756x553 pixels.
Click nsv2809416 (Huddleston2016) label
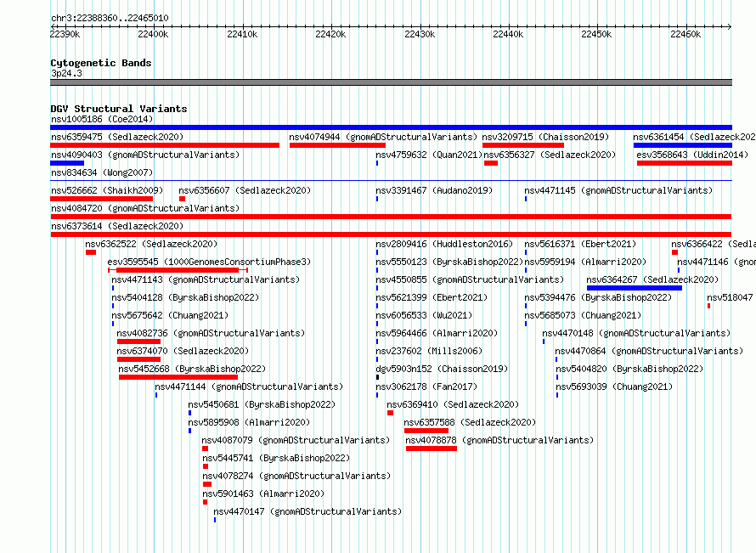(444, 244)
